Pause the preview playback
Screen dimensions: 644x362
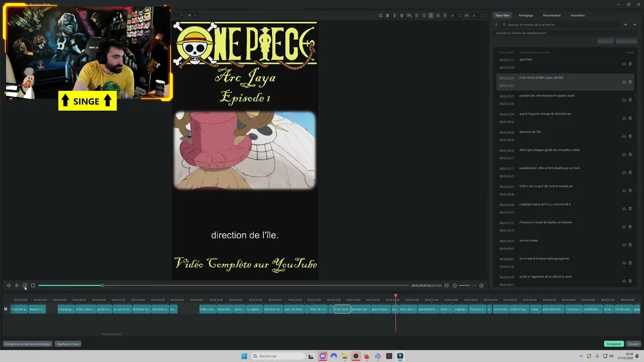click(25, 286)
